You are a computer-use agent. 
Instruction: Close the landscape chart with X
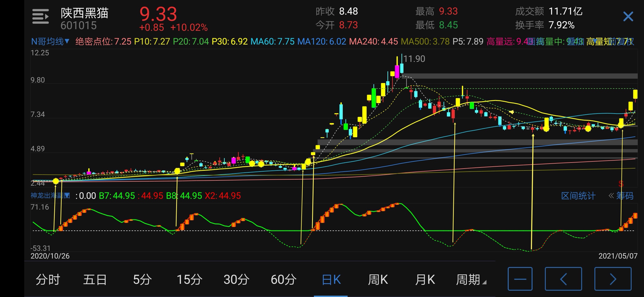point(628,17)
